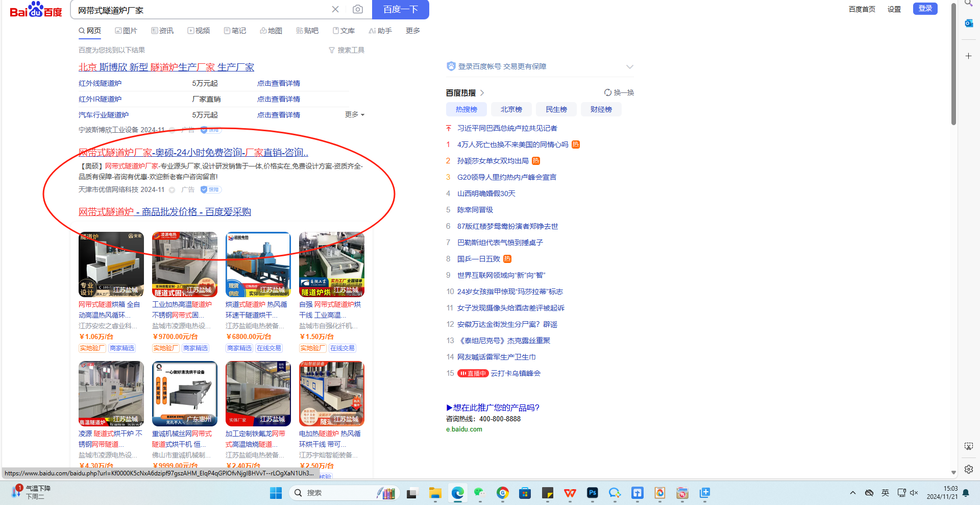Click the 登录 button
980x505 pixels.
tap(925, 9)
